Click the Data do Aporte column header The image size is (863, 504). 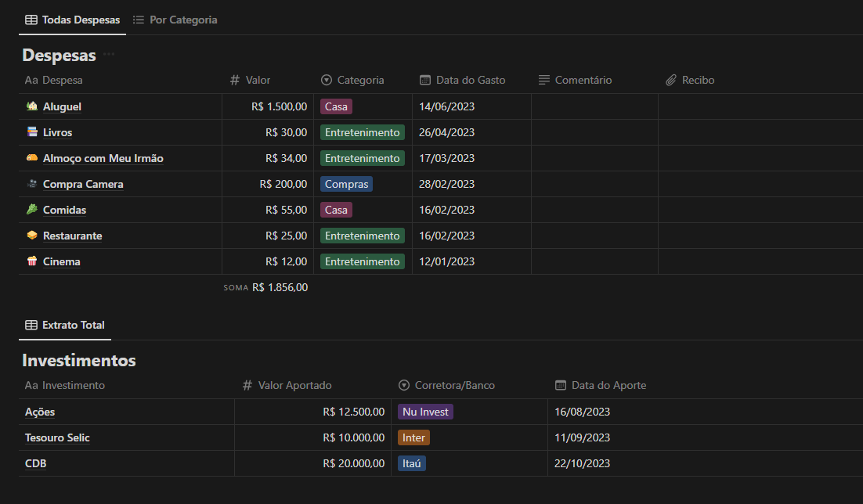pyautogui.click(x=601, y=386)
